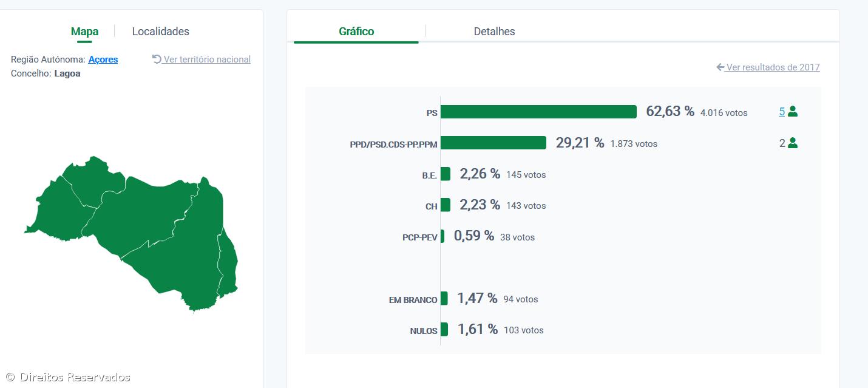Select the Gráfico tab

[356, 32]
